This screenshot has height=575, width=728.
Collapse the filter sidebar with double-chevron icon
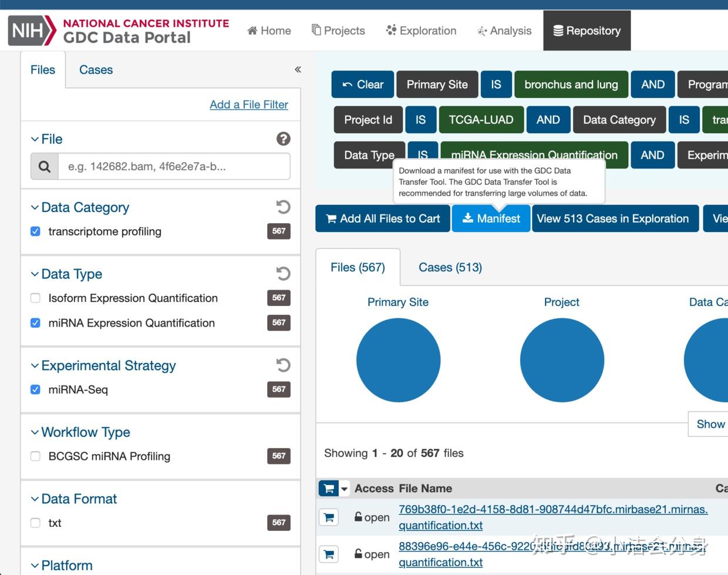point(298,69)
